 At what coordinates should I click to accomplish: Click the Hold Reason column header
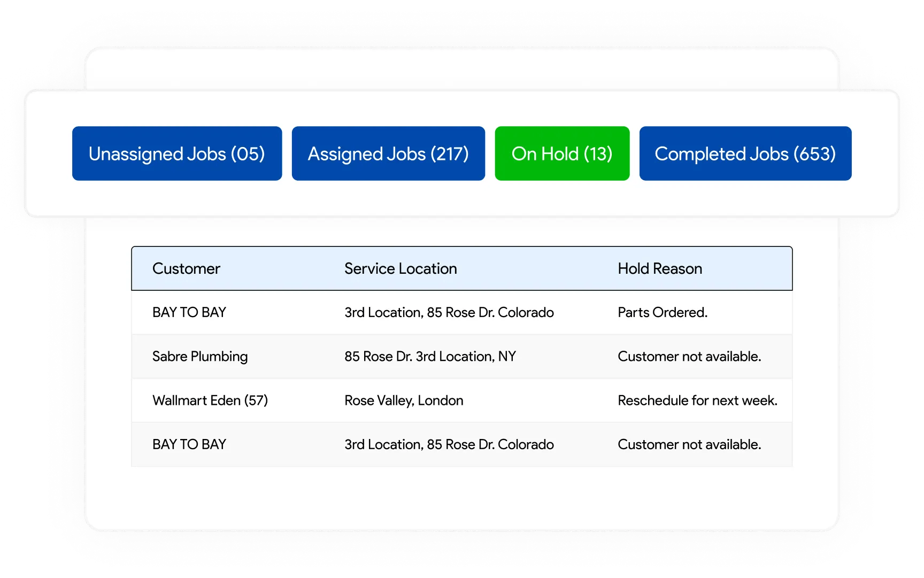(x=660, y=268)
